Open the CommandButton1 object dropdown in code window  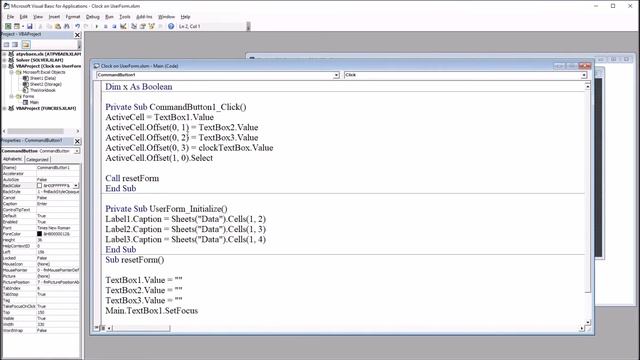coord(336,75)
